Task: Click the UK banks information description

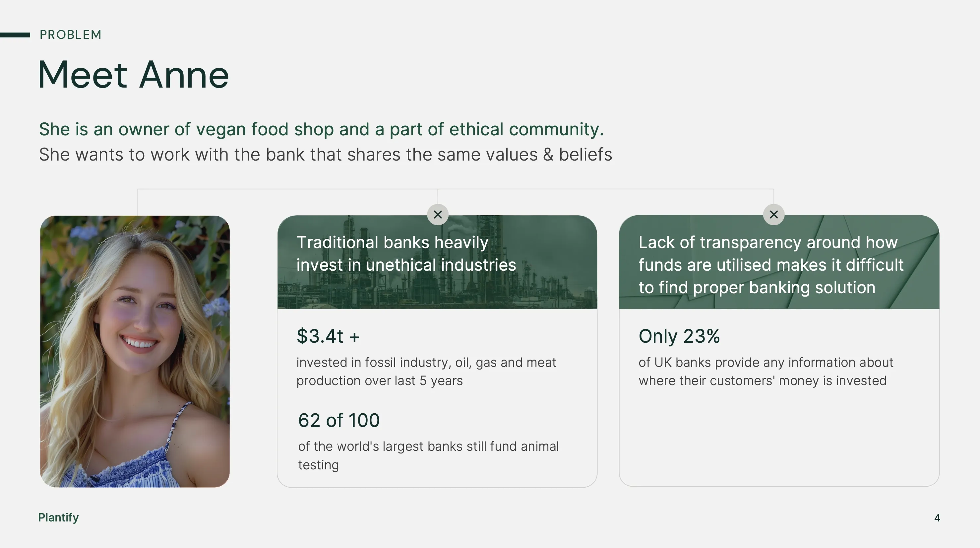Action: tap(766, 372)
